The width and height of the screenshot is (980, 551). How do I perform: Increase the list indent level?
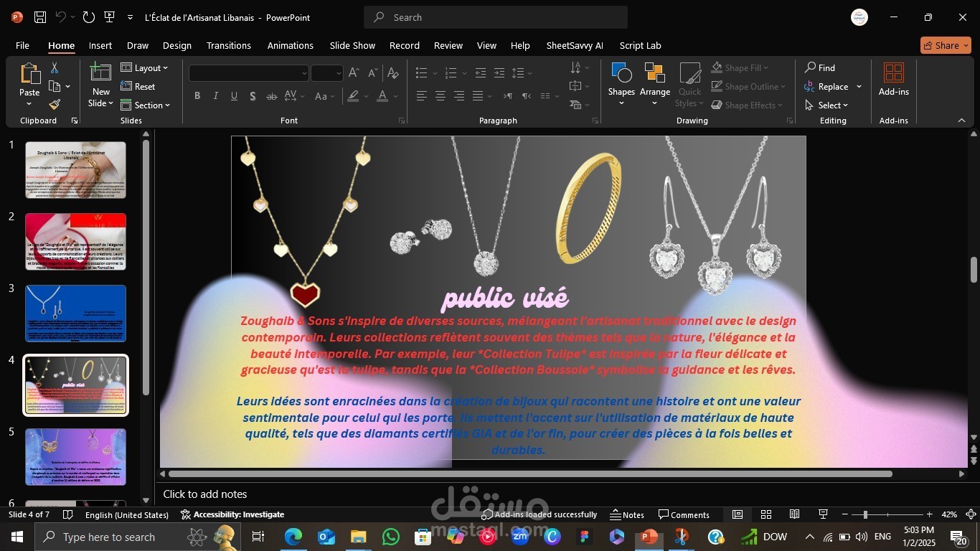(499, 73)
